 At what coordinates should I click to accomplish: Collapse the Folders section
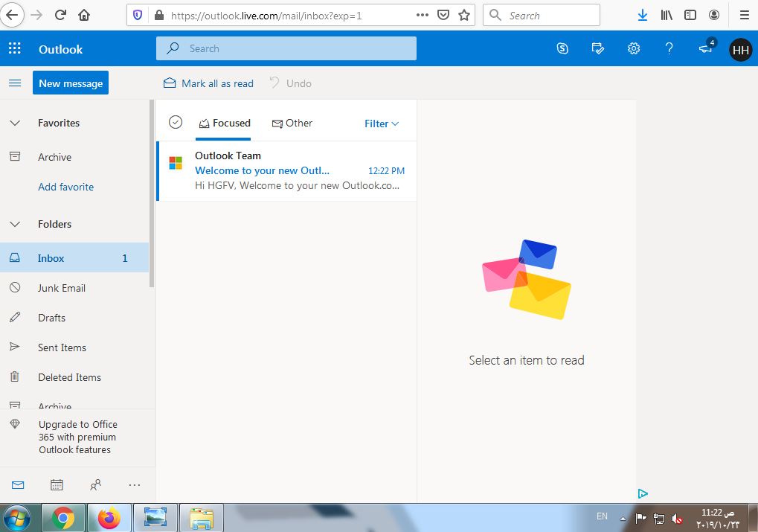pyautogui.click(x=15, y=224)
